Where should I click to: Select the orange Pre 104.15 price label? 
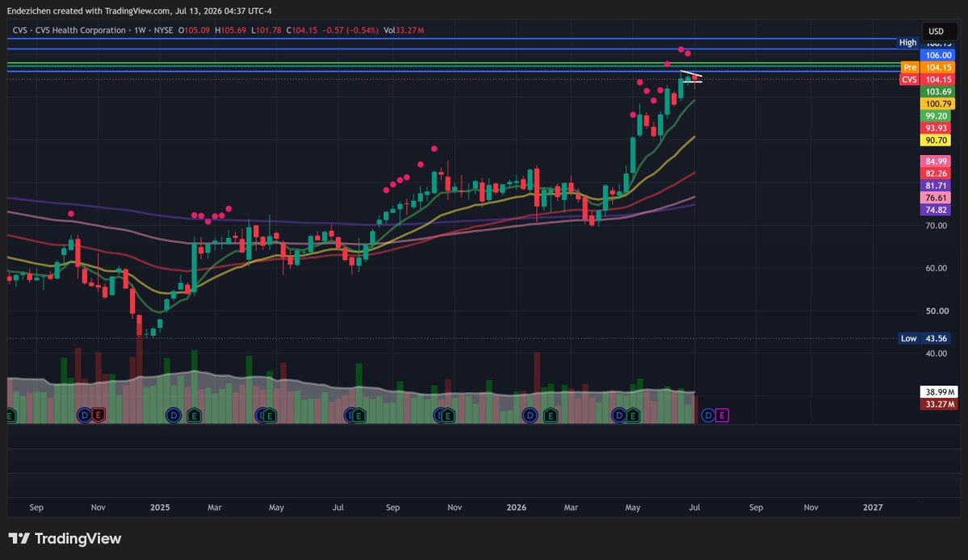click(928, 67)
